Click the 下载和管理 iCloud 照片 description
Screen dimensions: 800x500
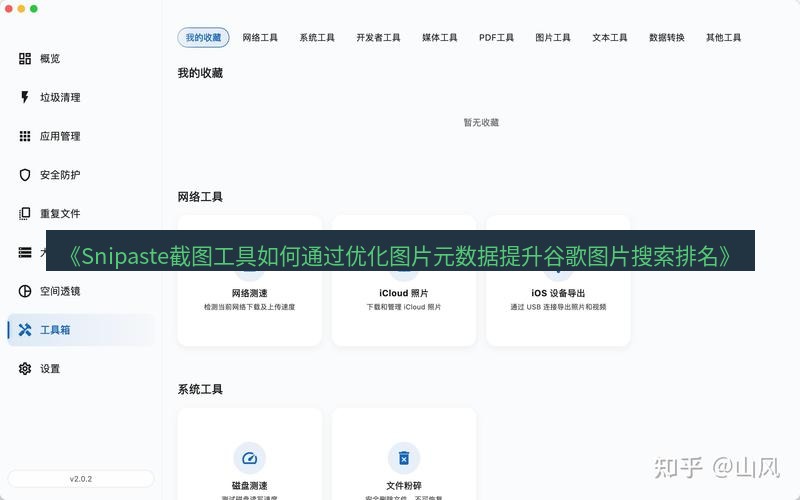404,307
